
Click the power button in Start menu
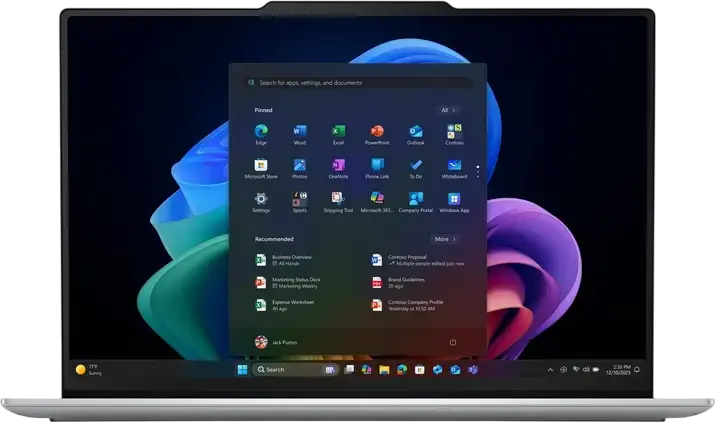[453, 342]
